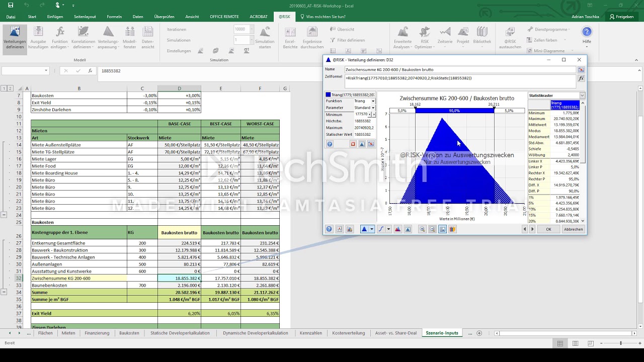Open Bibliothek ribbon button

pyautogui.click(x=482, y=38)
